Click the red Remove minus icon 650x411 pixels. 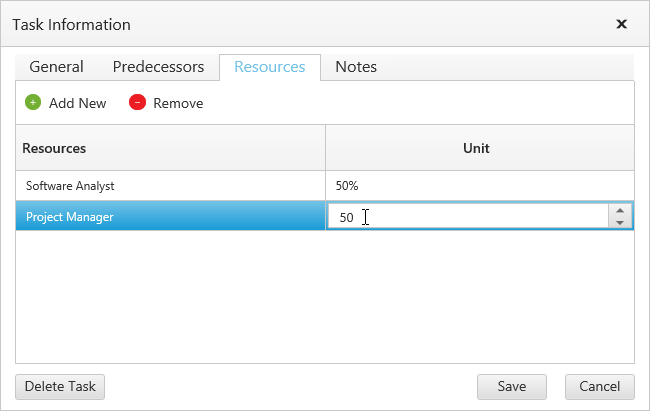(x=138, y=103)
